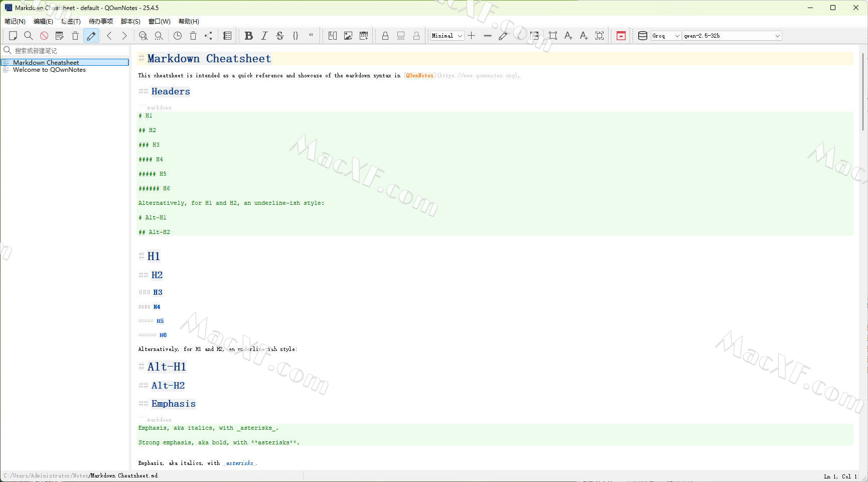Click 'Strong emphasis, aka bold' green line
Viewport: 868px width, 482px height.
[x=219, y=443]
